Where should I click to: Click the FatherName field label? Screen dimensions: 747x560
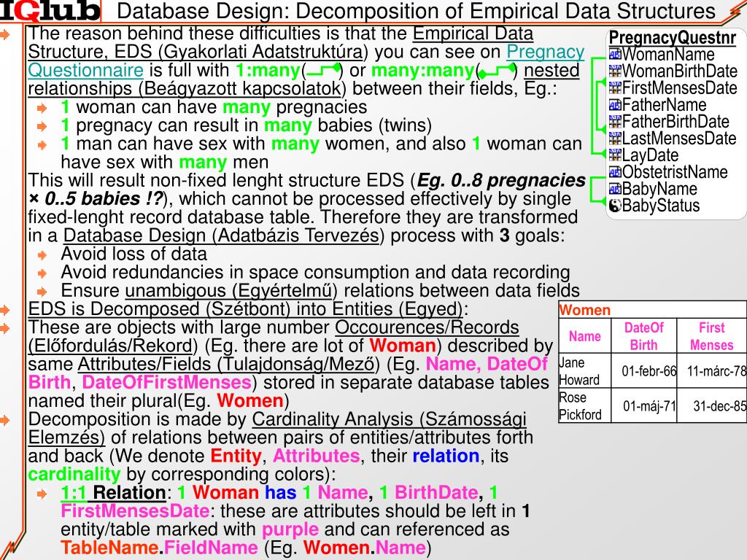click(665, 104)
